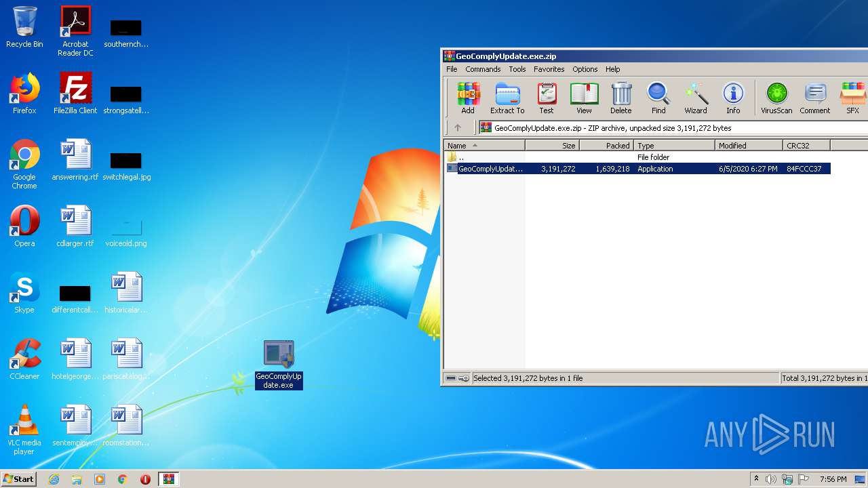Open the Options menu

coord(585,69)
